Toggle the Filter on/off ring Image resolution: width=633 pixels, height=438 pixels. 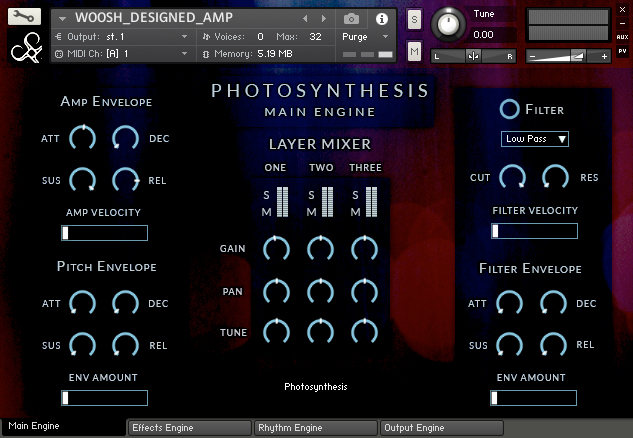click(509, 109)
